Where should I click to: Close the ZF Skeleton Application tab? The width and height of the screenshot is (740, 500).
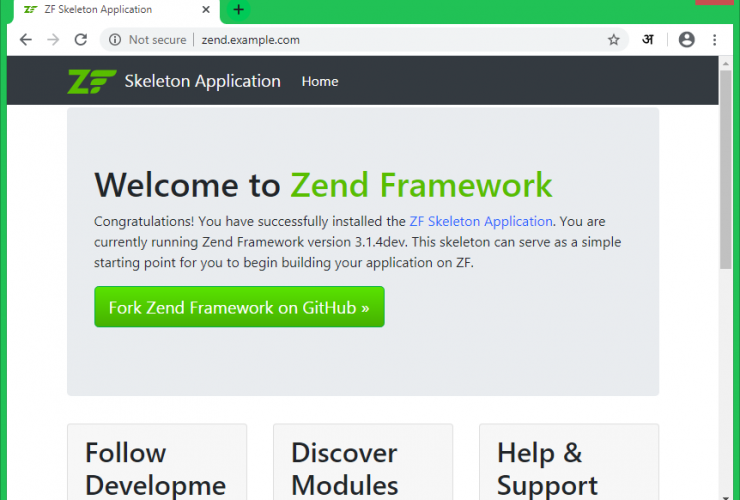pyautogui.click(x=206, y=10)
